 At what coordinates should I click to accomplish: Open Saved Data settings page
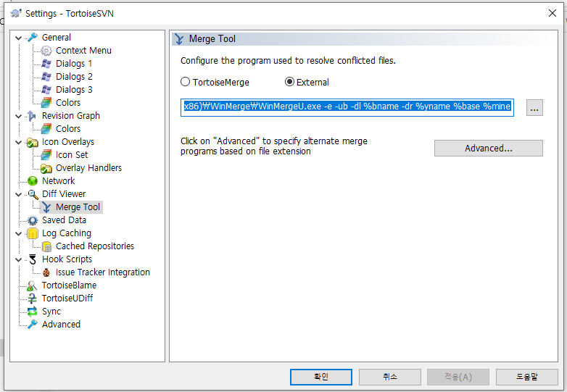(x=64, y=220)
